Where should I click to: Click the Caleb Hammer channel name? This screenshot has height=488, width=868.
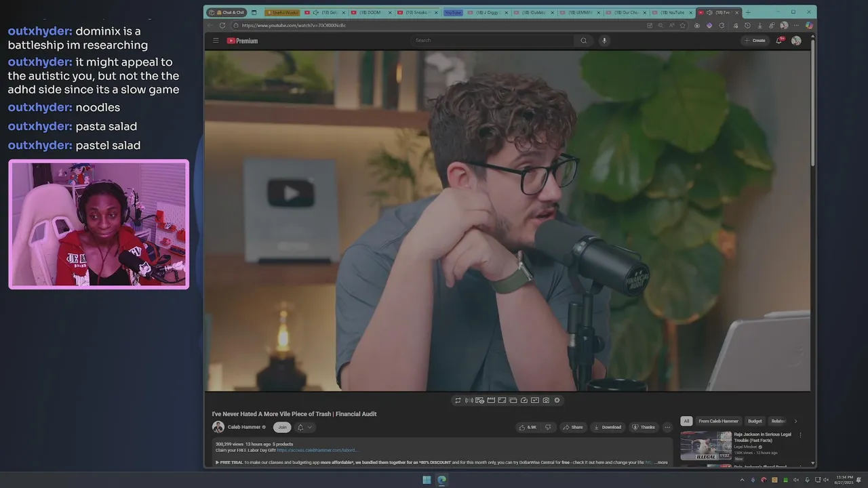[244, 427]
